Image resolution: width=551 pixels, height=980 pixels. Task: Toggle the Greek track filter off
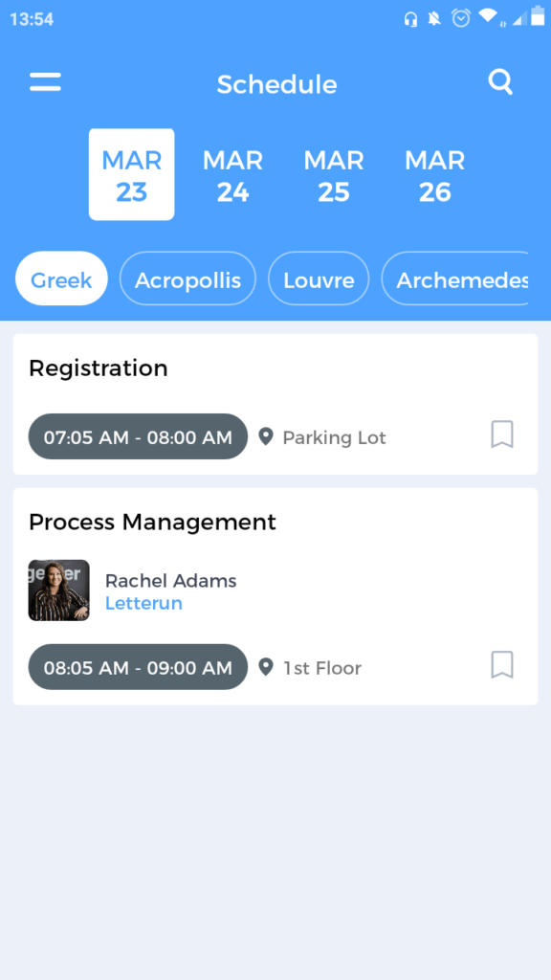coord(60,278)
